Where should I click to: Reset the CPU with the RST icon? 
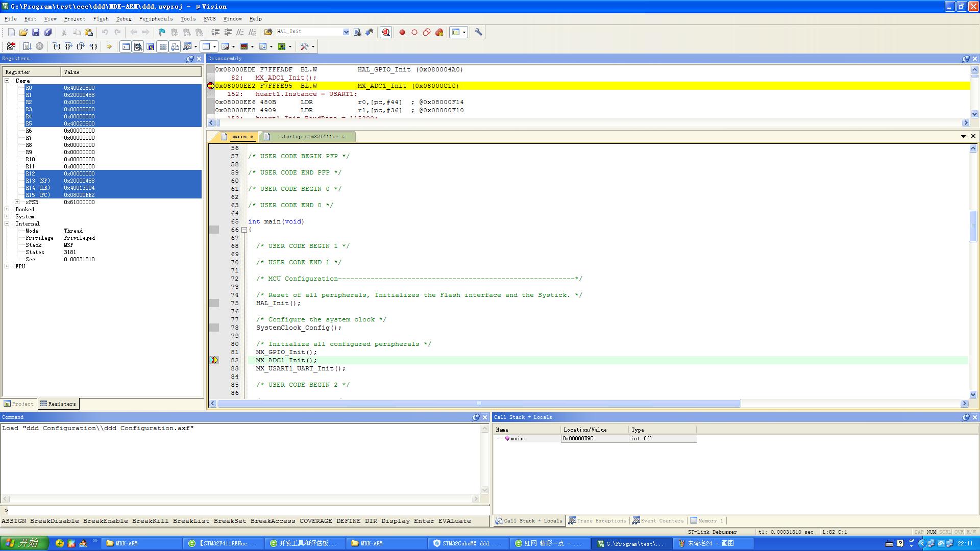tap(11, 46)
